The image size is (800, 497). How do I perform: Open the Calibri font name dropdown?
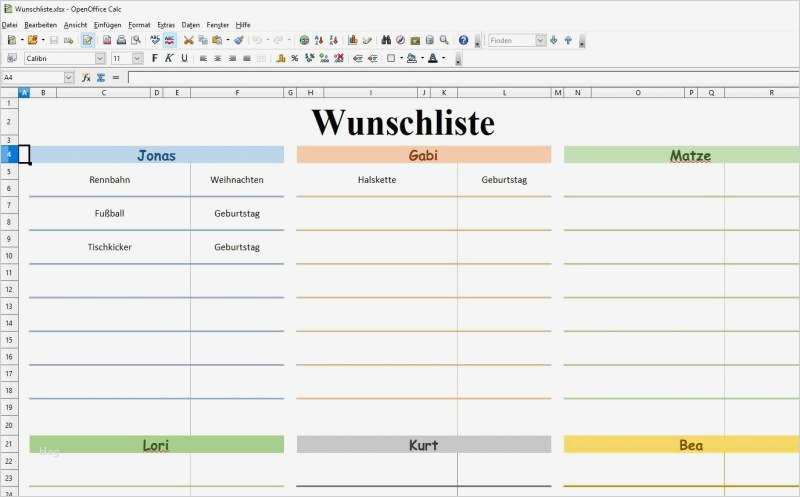tap(100, 59)
